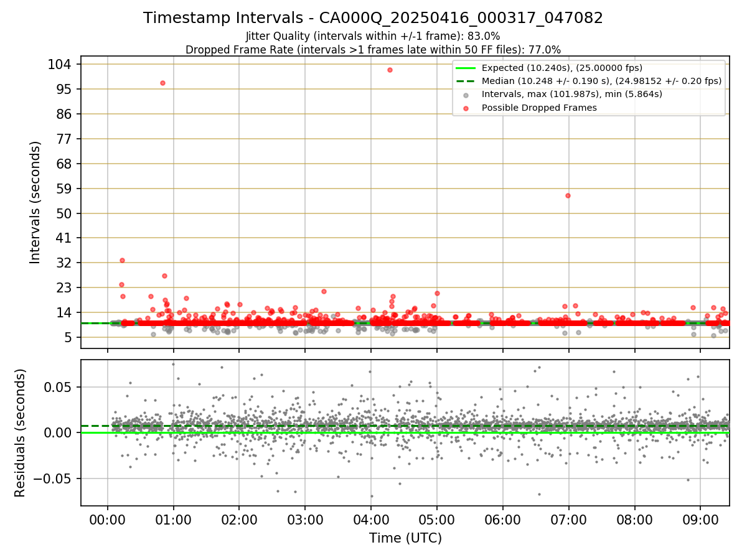Click the 'Intervals (seconds)' y-axis label
747x560 pixels.
point(35,202)
